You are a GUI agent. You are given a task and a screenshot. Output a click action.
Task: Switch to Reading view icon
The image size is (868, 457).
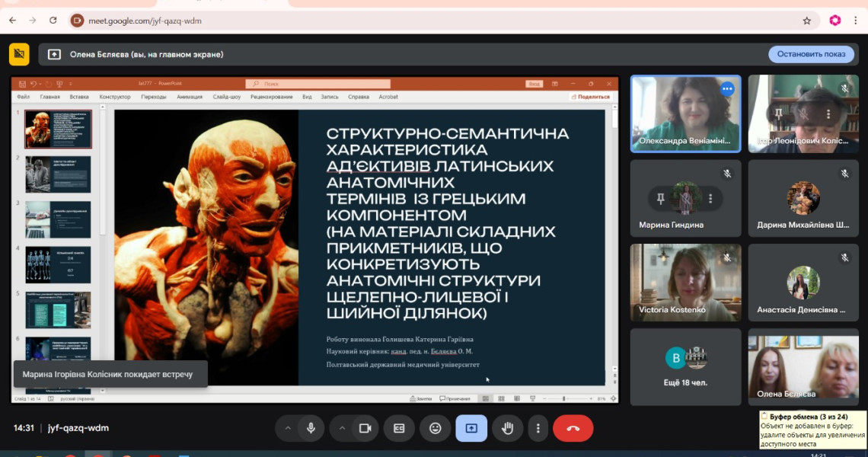[x=516, y=398]
